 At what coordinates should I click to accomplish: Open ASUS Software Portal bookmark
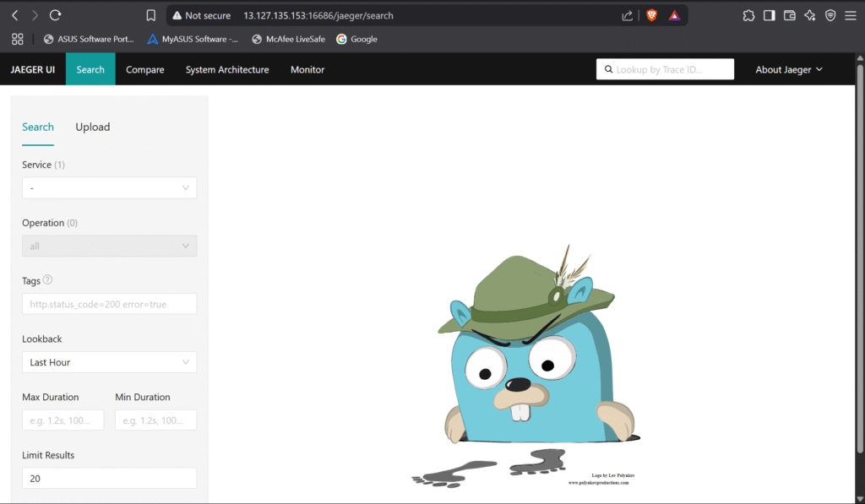tap(89, 39)
